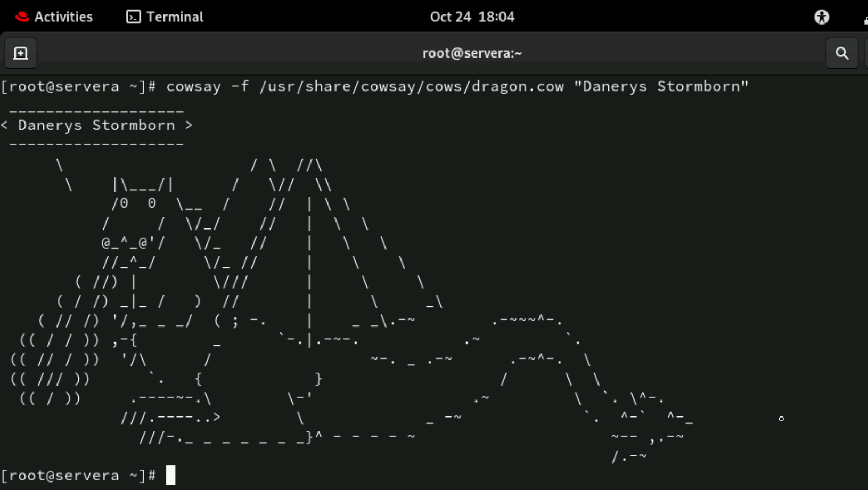Click the terminal icon beside the Terminal label
Screen dimensions: 868x490
point(133,17)
